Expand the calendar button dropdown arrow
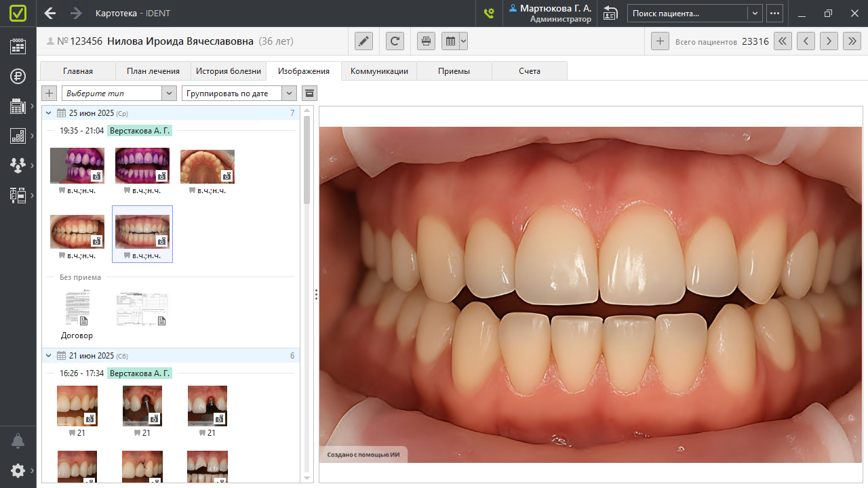The height and width of the screenshot is (488, 868). pyautogui.click(x=463, y=41)
